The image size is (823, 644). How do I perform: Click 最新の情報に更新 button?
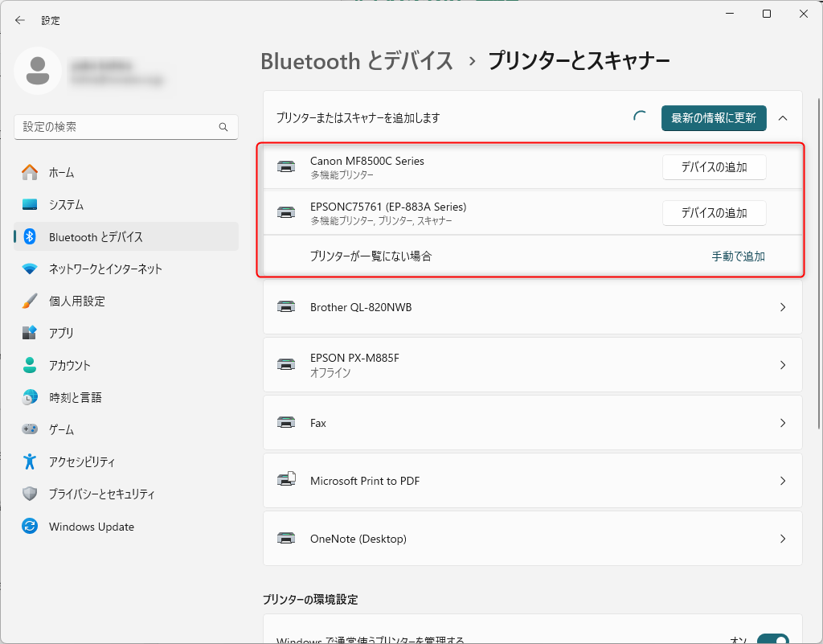[714, 118]
